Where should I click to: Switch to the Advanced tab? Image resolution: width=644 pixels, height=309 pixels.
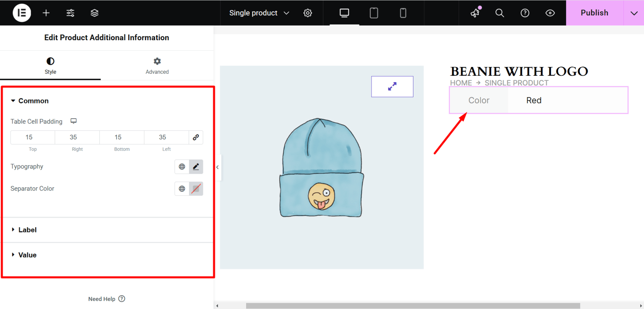point(157,65)
